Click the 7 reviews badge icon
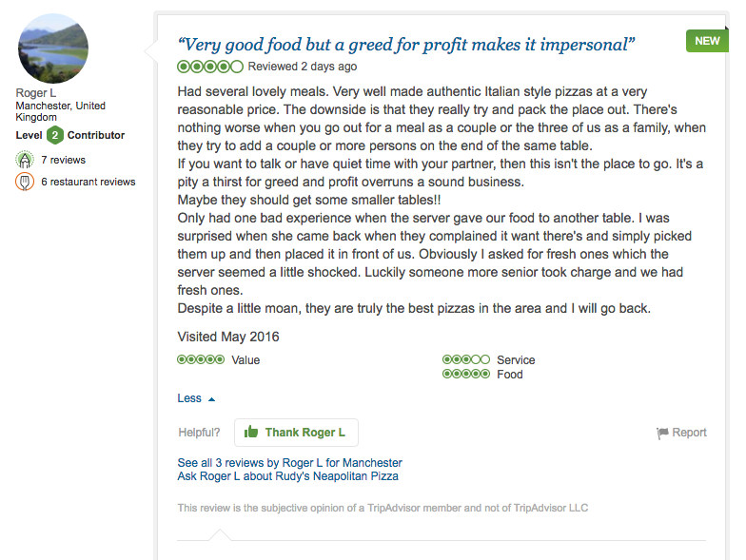Viewport: 746px width, 560px height. 25,160
